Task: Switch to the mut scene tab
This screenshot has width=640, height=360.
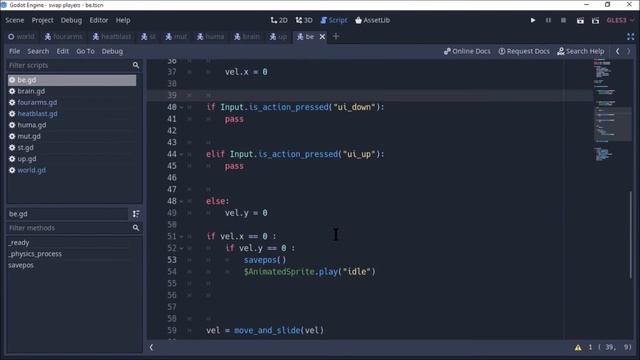Action: (x=176, y=36)
